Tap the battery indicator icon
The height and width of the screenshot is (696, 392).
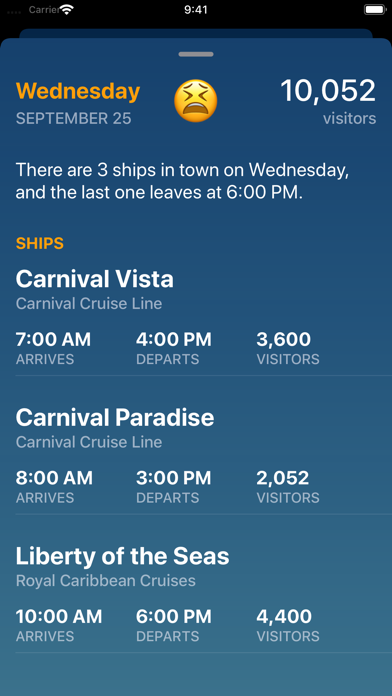[x=374, y=10]
